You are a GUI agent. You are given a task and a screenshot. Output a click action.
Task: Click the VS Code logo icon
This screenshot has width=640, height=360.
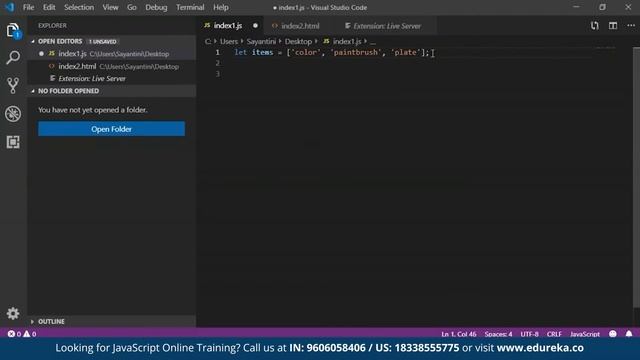coord(10,7)
